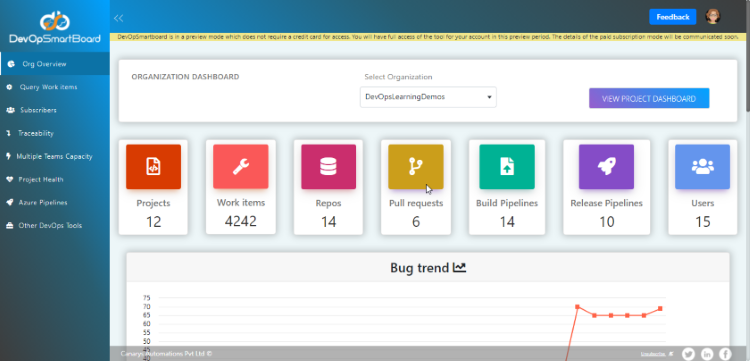Click the Release Pipelines rocket icon
The height and width of the screenshot is (361, 750).
click(x=607, y=166)
